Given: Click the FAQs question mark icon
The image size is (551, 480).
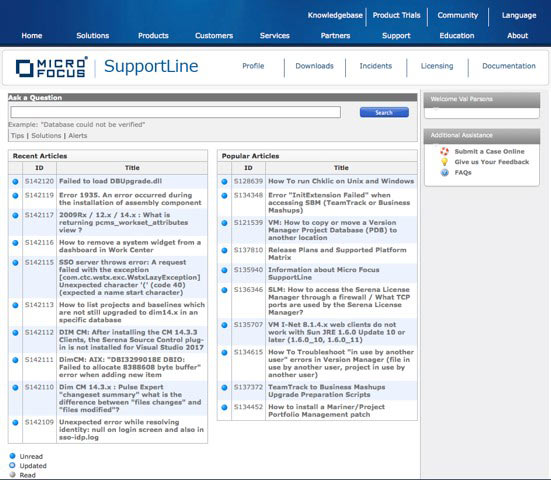Looking at the screenshot, I should coord(445,173).
